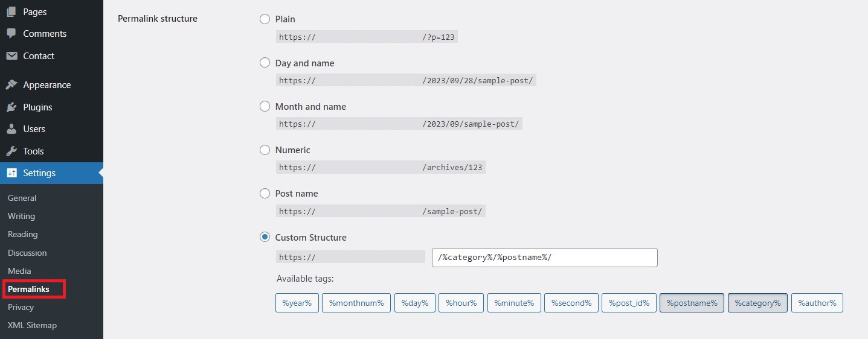Screen dimensions: 868x339
Task: Select the Plain permalink radio button
Action: pos(265,19)
